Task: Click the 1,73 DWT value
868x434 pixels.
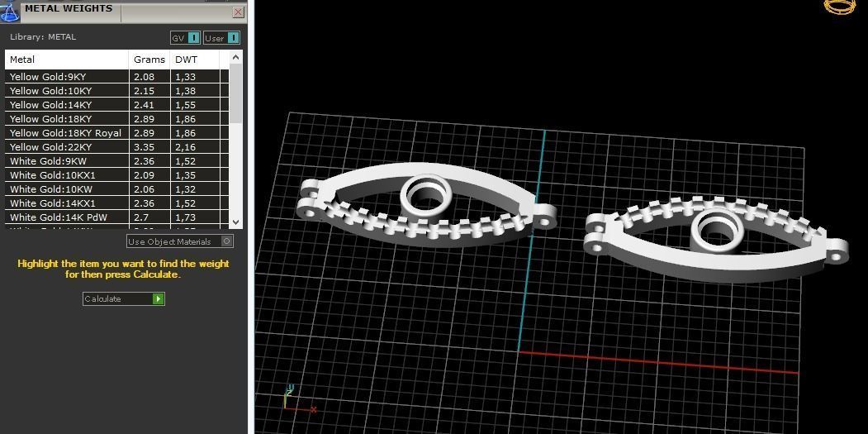Action: pos(186,218)
